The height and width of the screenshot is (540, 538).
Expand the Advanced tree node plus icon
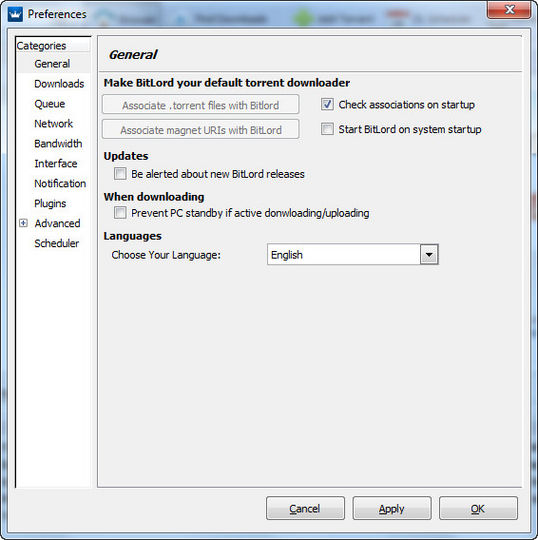coord(23,223)
